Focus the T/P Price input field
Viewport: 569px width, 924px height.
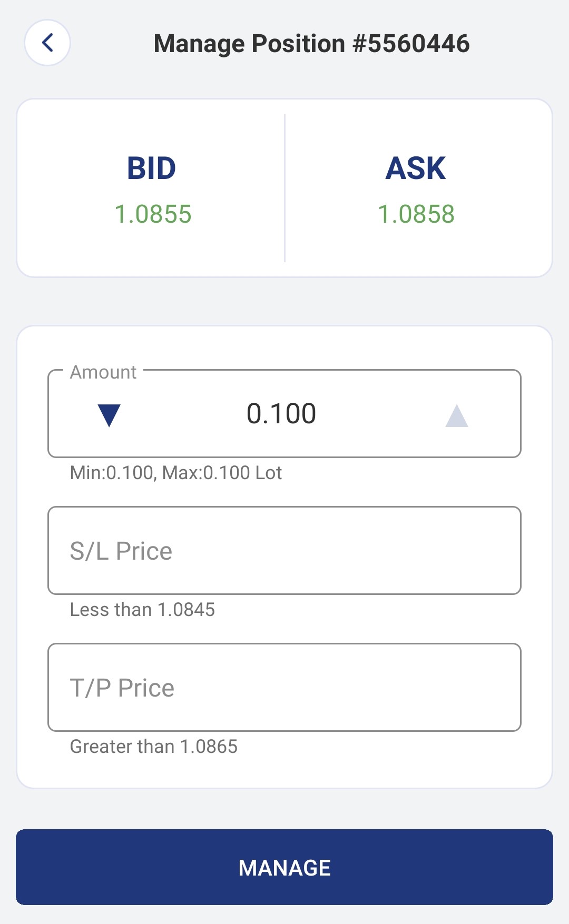pos(284,688)
